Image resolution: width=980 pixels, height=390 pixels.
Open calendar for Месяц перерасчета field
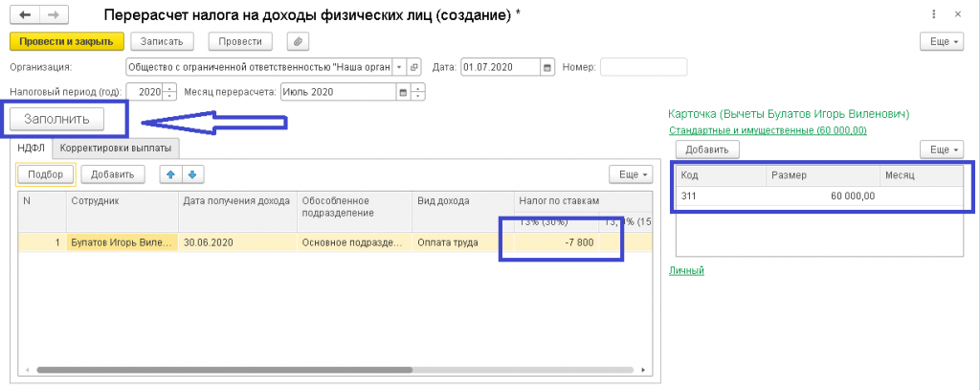[x=404, y=92]
